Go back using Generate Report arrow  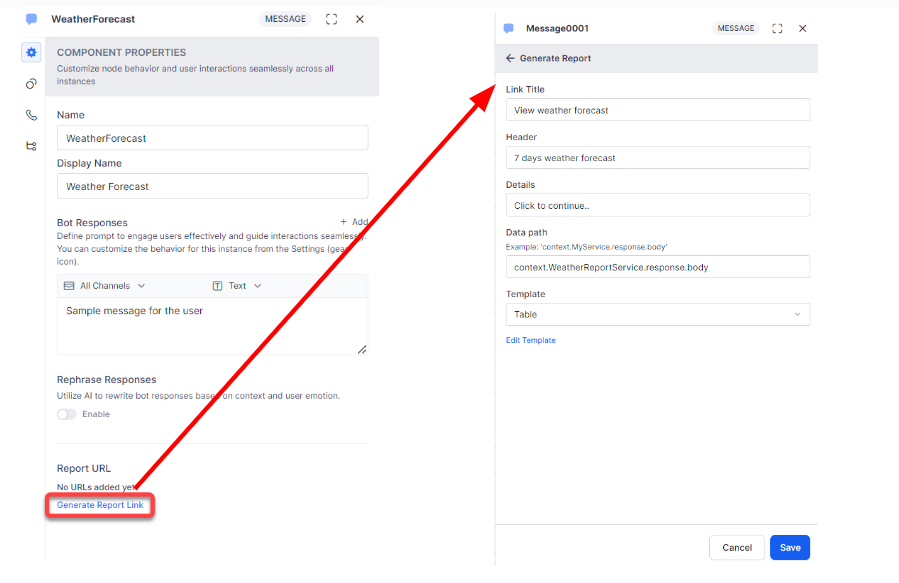[x=510, y=59]
